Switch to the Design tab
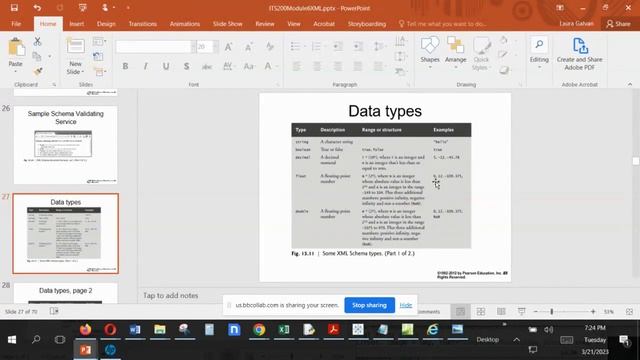Viewport: 640px width, 360px height. pos(106,24)
